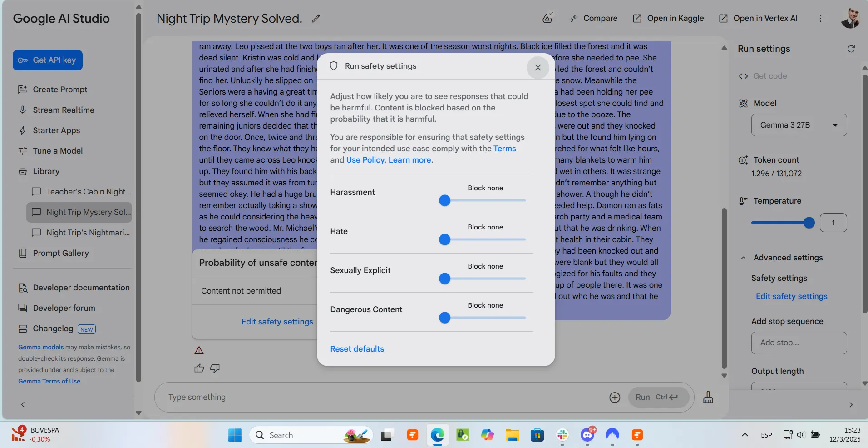
Task: Click the thumbs down icon
Action: coord(215,368)
